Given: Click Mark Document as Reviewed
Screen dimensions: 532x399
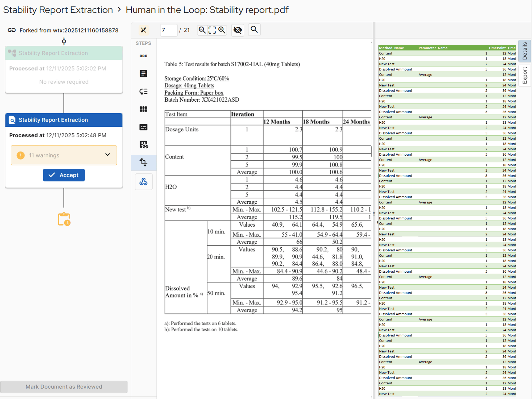Looking at the screenshot, I should (64, 387).
